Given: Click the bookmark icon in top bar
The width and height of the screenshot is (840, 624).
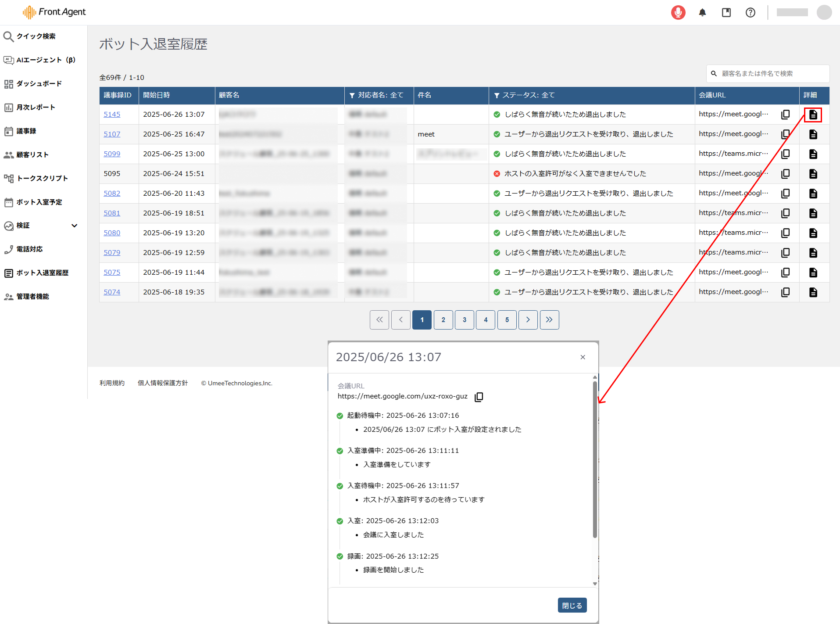Looking at the screenshot, I should [726, 12].
